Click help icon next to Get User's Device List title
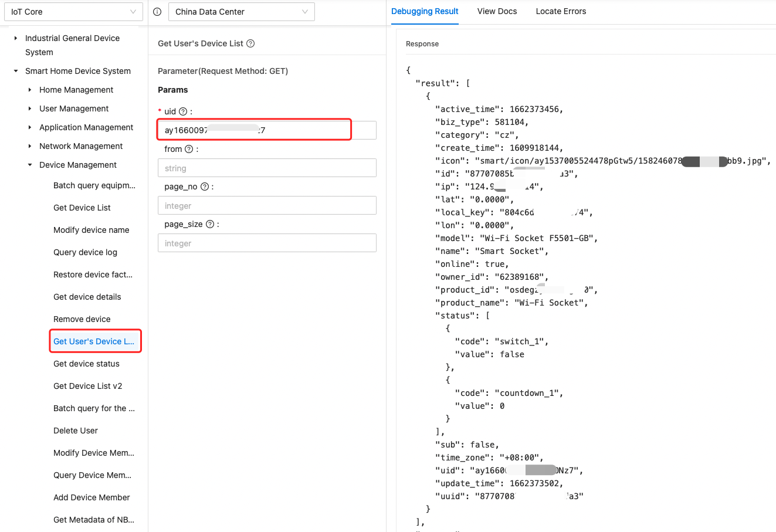The height and width of the screenshot is (532, 776). click(250, 43)
